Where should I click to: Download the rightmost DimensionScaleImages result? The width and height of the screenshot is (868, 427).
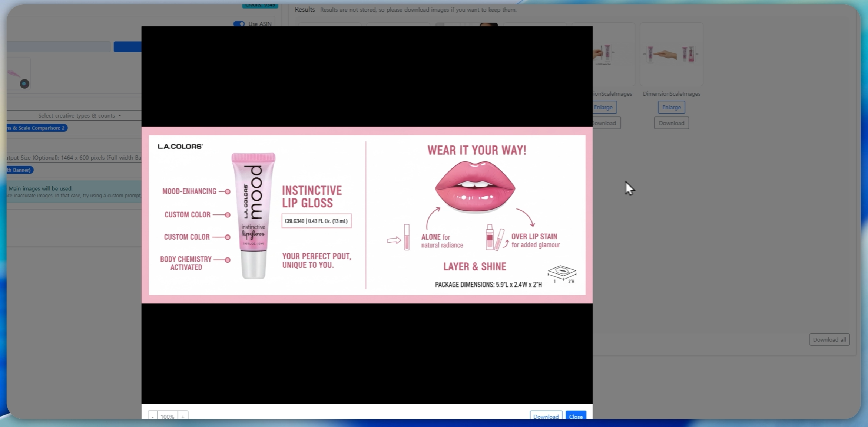pos(671,123)
